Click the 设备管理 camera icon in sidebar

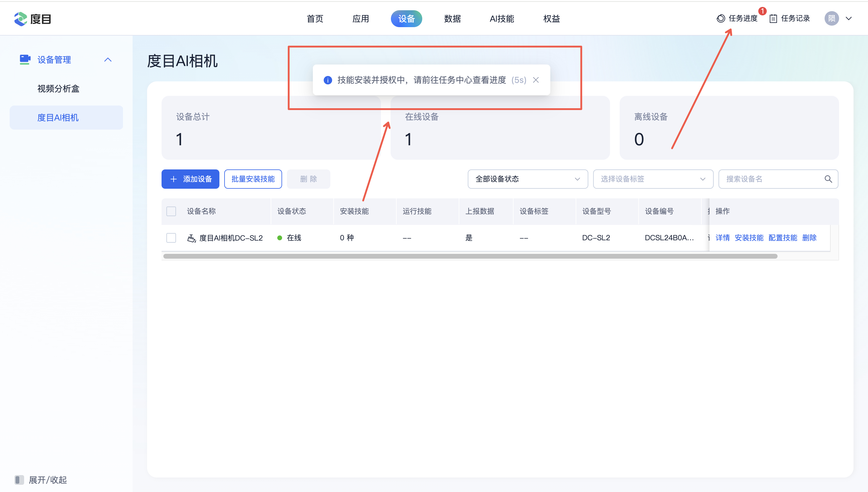[25, 59]
